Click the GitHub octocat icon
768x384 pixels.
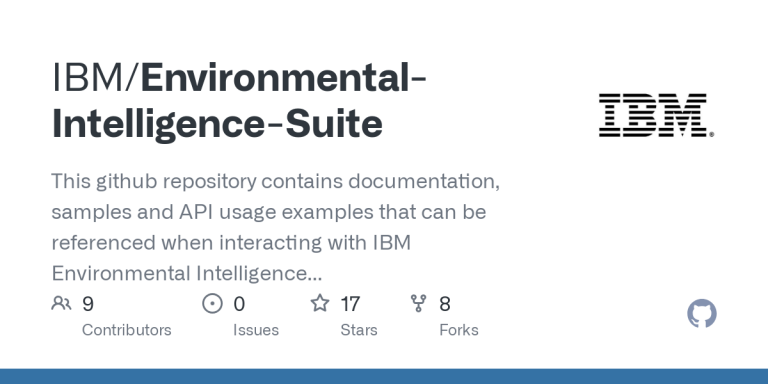click(701, 313)
